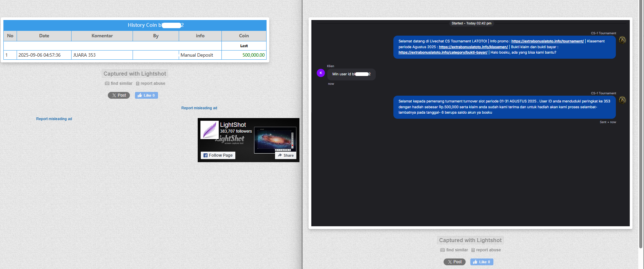Click the purple K client avatar
This screenshot has width=644, height=269.
(x=320, y=73)
